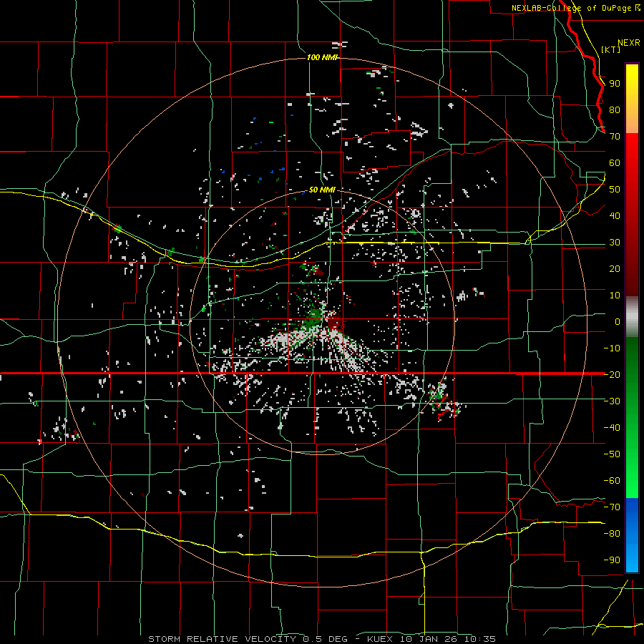Click the 10 knot value on the velocity scale

tap(615, 296)
